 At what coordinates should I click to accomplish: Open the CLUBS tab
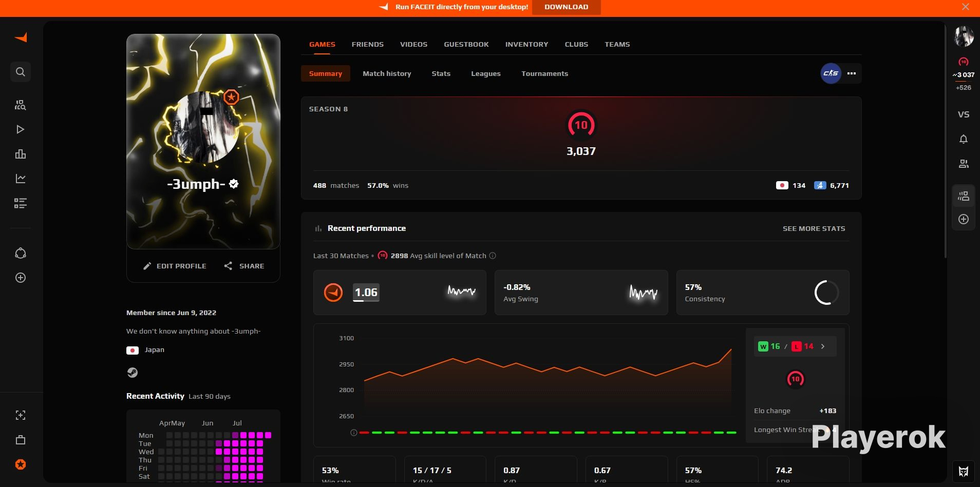coord(576,44)
